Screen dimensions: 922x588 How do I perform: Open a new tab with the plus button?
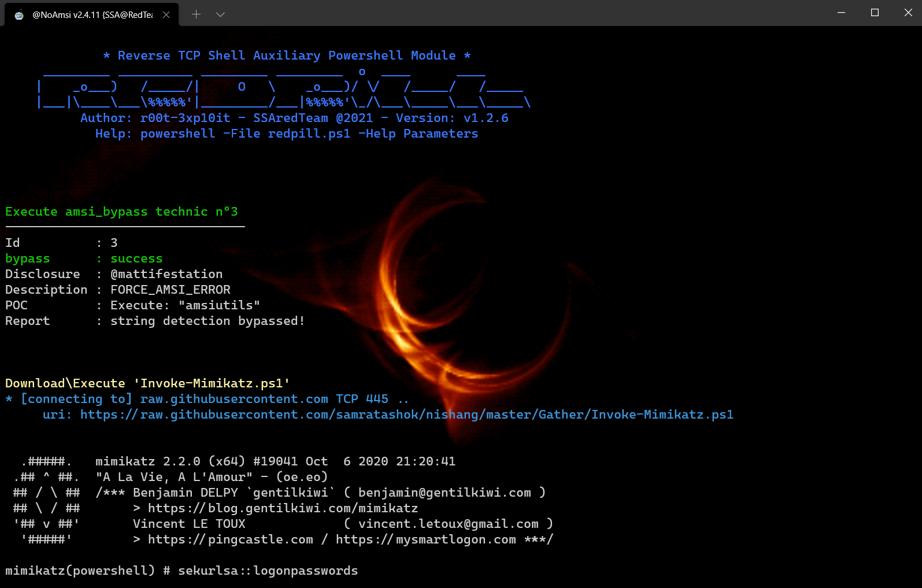[197, 14]
